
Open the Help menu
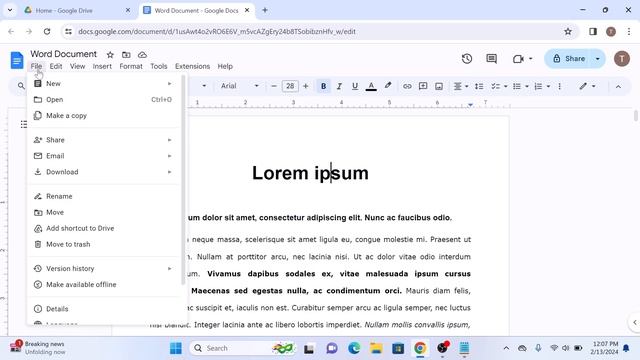[225, 66]
